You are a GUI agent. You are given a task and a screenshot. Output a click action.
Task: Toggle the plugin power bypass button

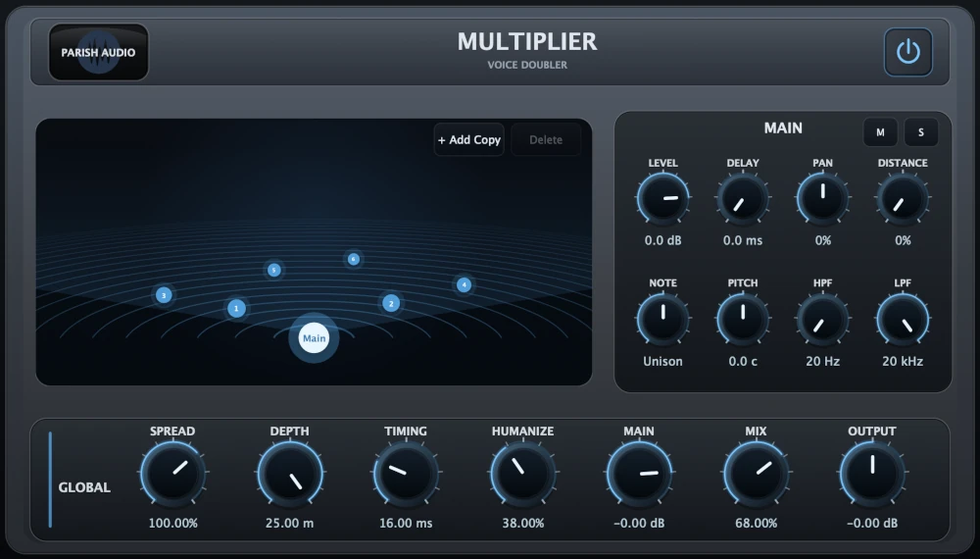coord(908,52)
